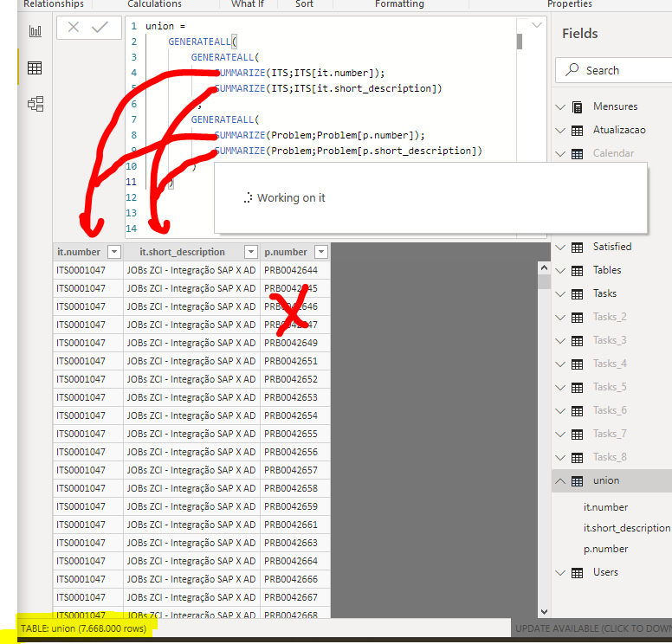Click the Users table icon
The image size is (672, 644).
(x=578, y=573)
